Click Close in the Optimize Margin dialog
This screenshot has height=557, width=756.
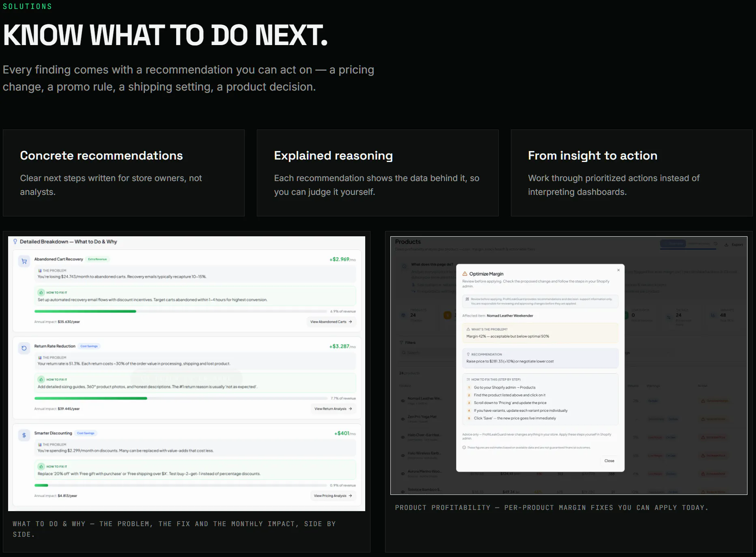click(609, 461)
